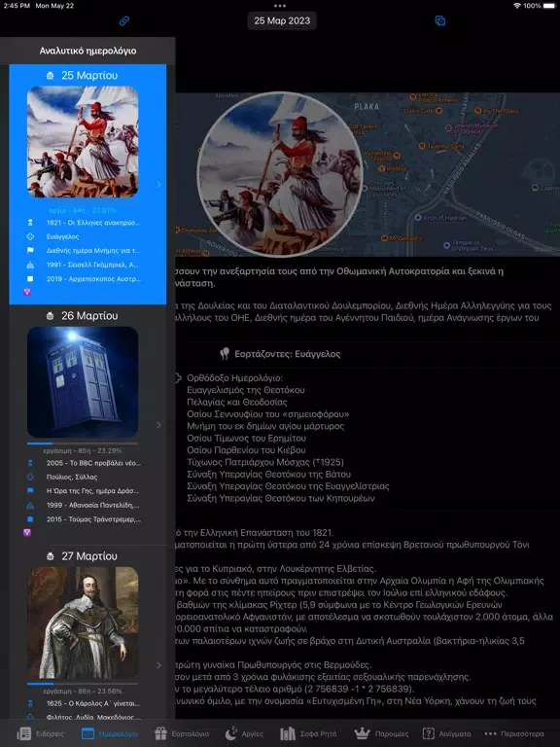Tap 'Ορθόδοξο Ημερολόγιο:' heading

(234, 378)
